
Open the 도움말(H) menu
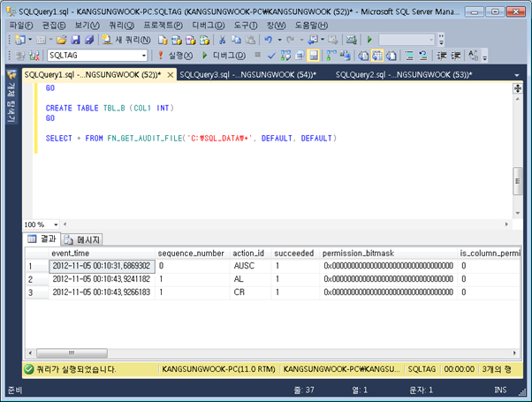coord(311,25)
